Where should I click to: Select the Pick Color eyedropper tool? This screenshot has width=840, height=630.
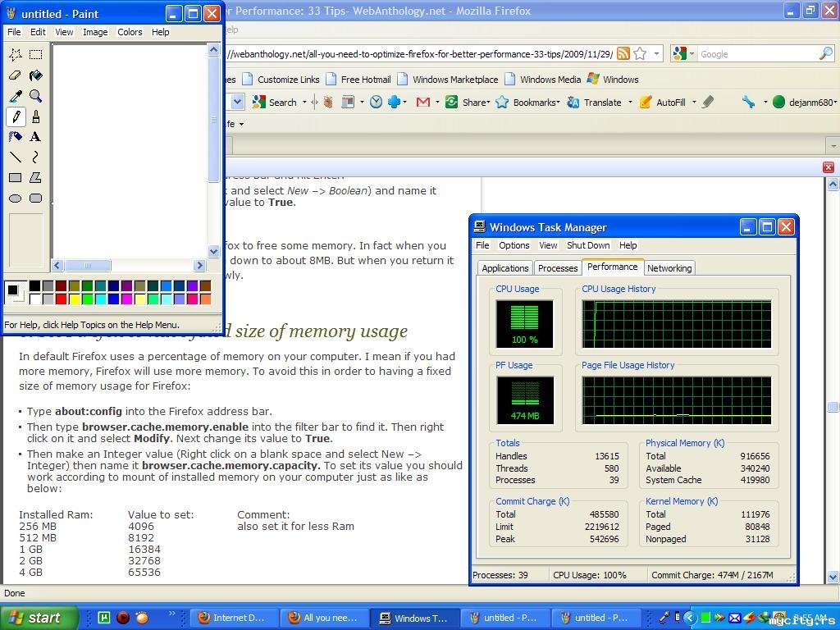click(16, 96)
